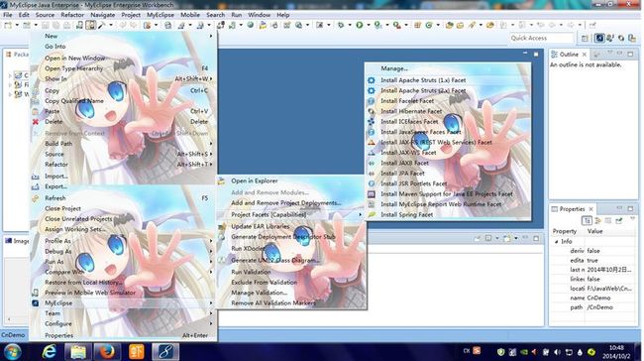Open the Run button's dropdown arrow
Viewport: 644px width, 361px height.
coord(368,25)
